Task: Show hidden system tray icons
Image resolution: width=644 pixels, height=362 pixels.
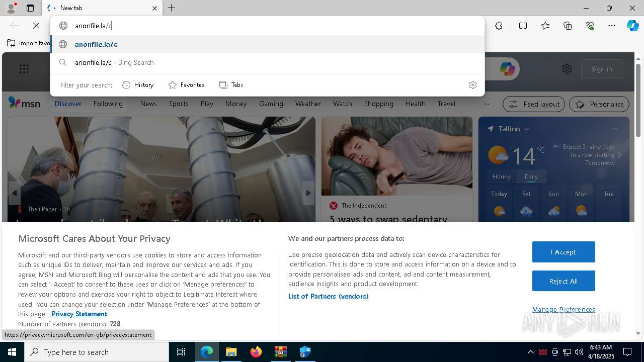Action: (530, 352)
